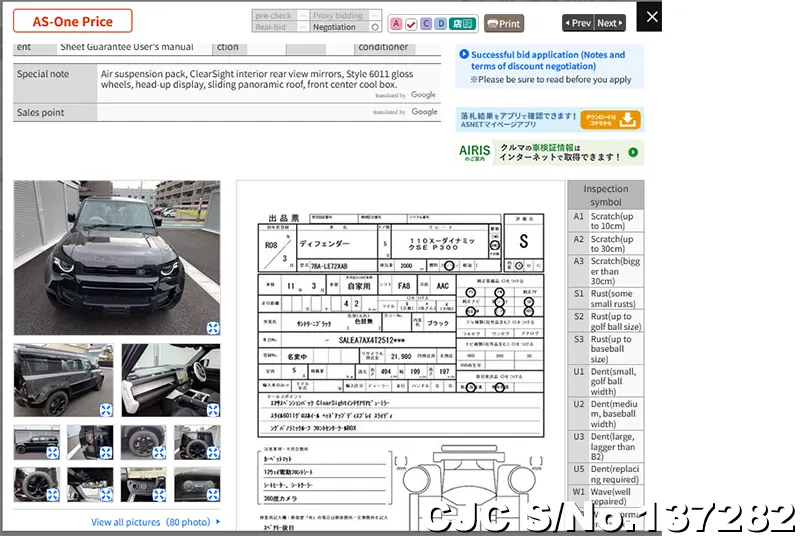Enlarge the full side profile car thumbnail
The width and height of the screenshot is (800, 536).
pos(52,452)
